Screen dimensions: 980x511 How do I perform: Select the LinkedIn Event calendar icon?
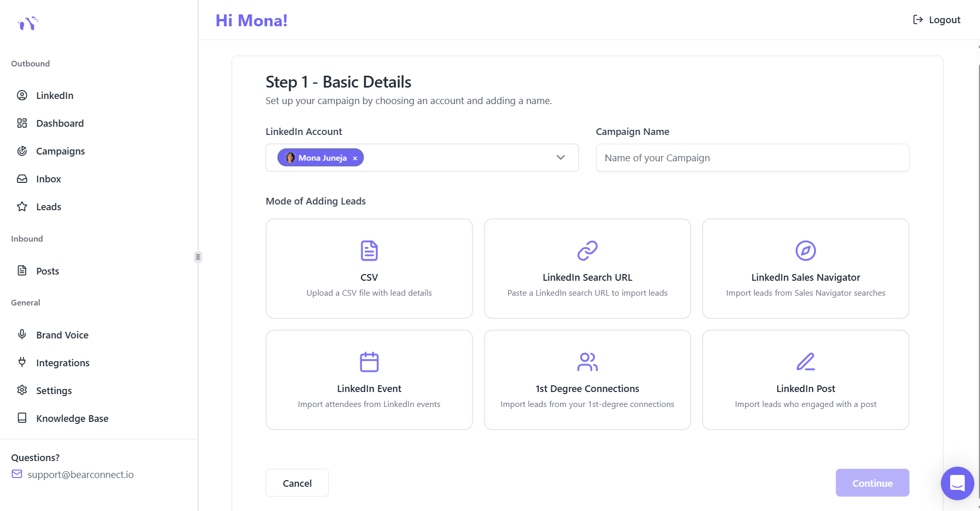369,362
